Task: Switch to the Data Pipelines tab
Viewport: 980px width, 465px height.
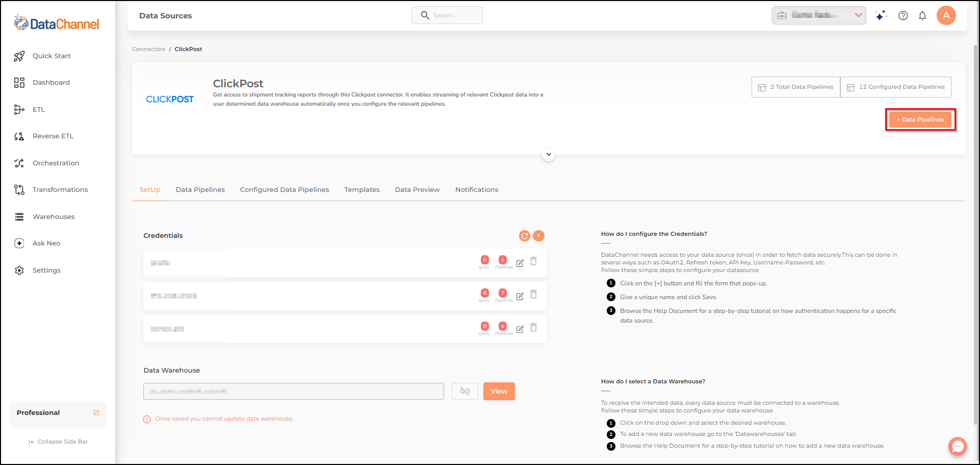Action: (200, 190)
